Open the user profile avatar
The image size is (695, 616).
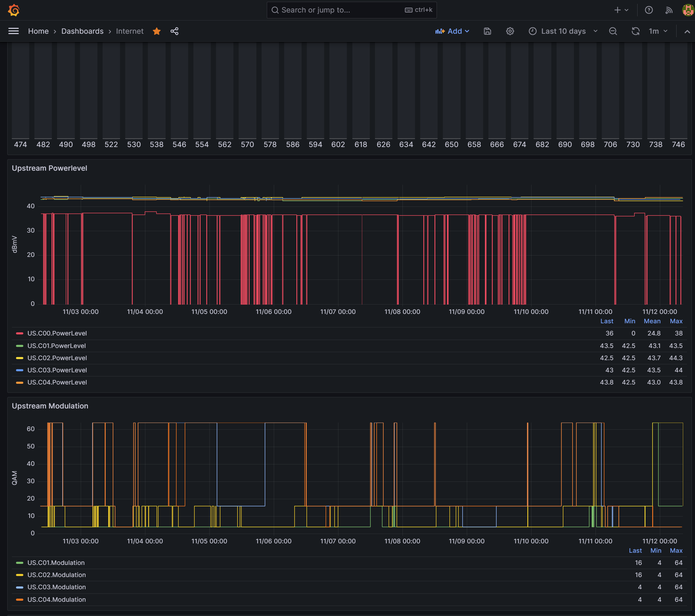point(688,10)
